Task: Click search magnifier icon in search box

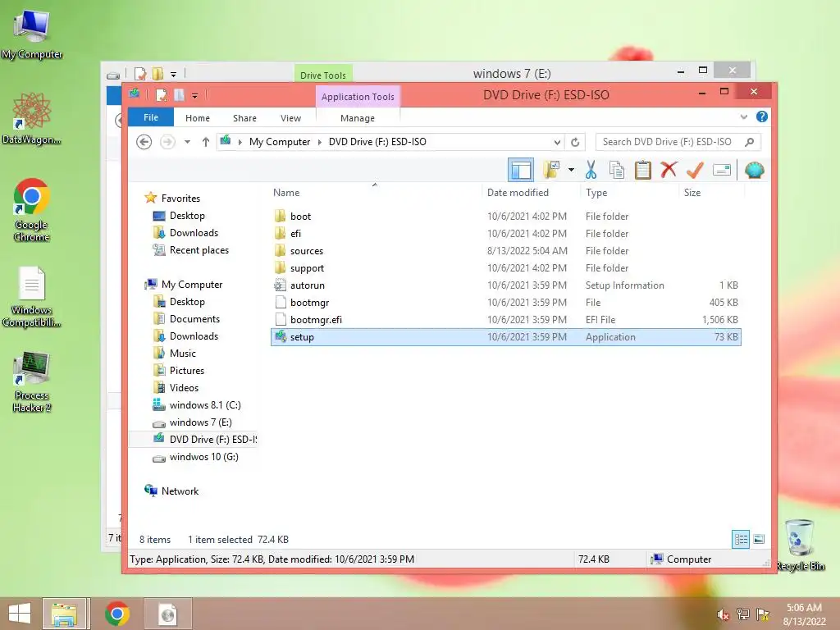Action: click(750, 142)
